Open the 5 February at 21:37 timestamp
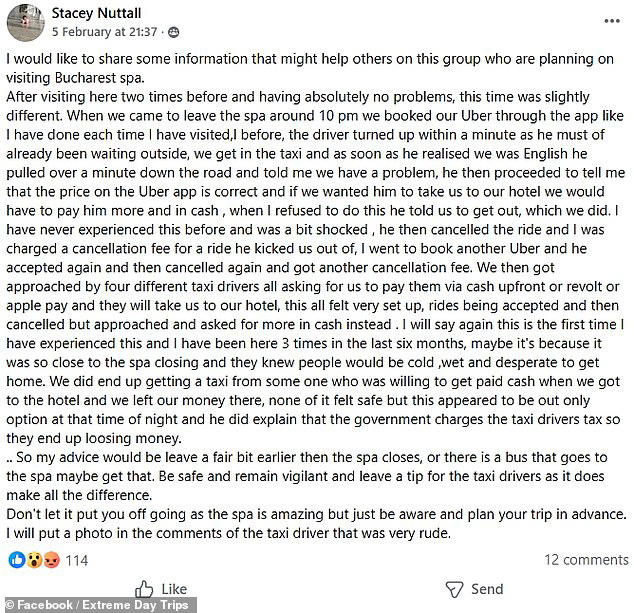Viewport: 634px width, 613px height. coord(104,32)
